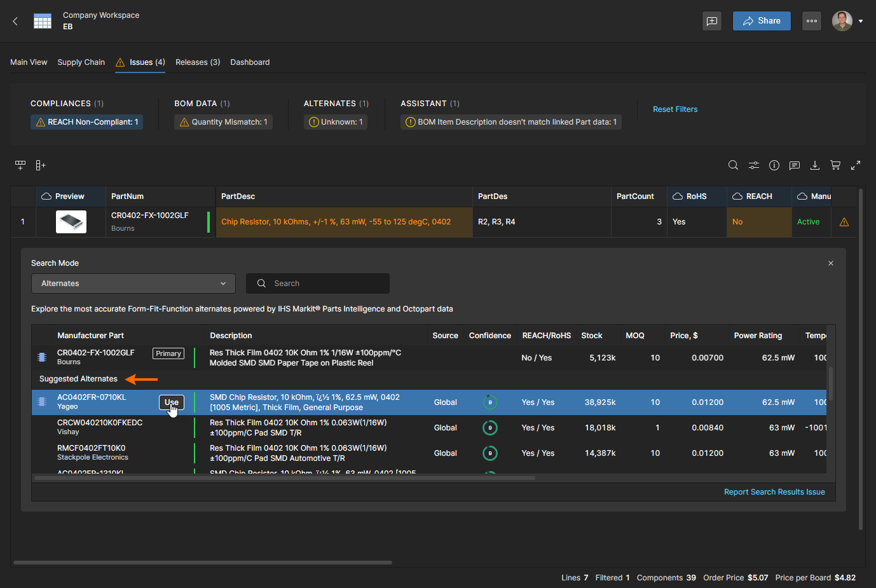Switch to the Supply Chain tab
Viewport: 876px width, 588px height.
pyautogui.click(x=81, y=62)
